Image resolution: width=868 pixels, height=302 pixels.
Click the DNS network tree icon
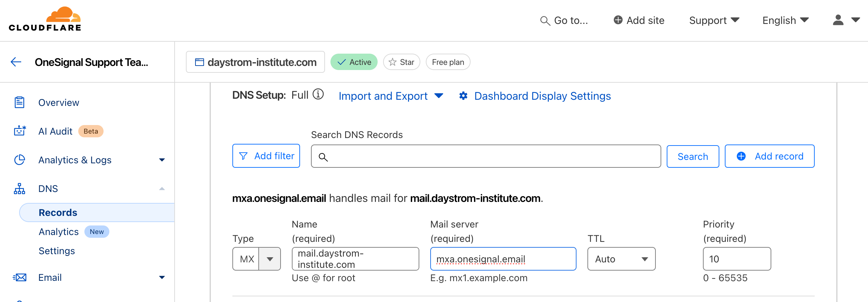[x=19, y=189]
